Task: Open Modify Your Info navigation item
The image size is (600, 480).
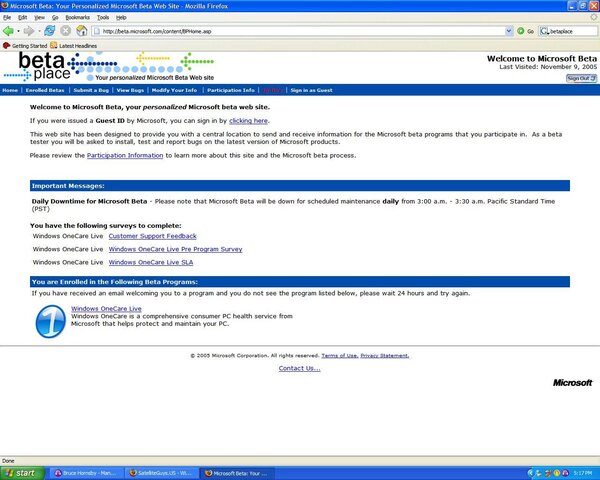Action: pyautogui.click(x=174, y=90)
